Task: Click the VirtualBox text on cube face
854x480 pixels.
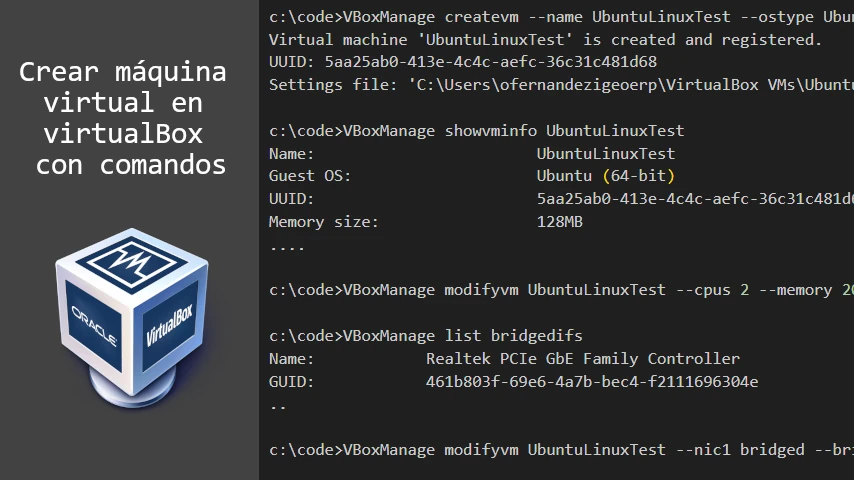Action: point(169,326)
